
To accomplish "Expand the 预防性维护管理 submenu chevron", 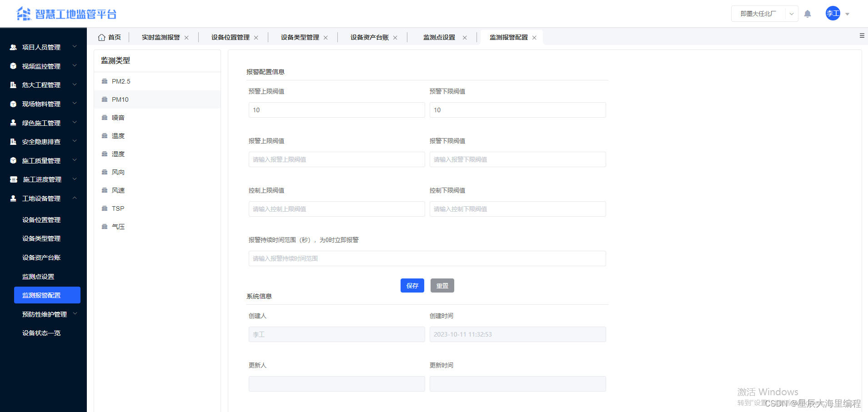I will click(x=75, y=314).
